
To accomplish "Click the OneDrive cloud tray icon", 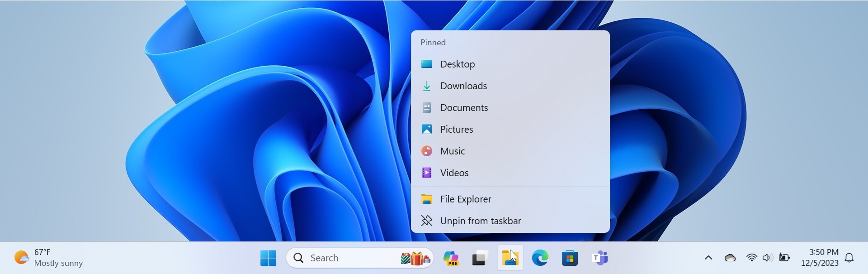I will pos(730,258).
